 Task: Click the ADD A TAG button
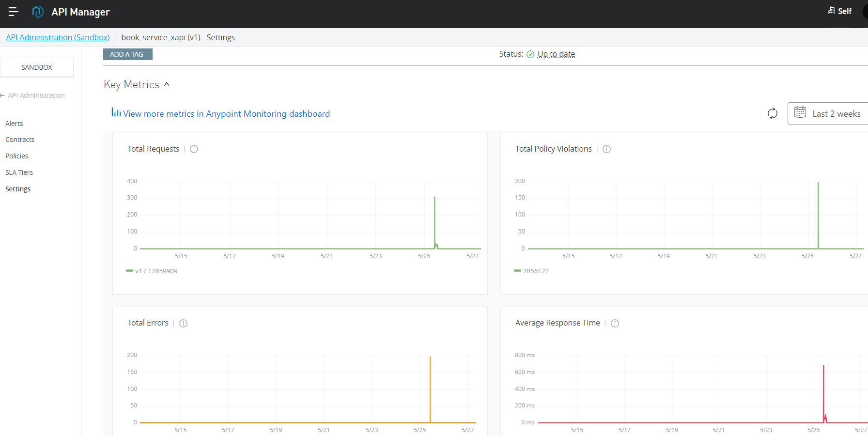coord(127,54)
